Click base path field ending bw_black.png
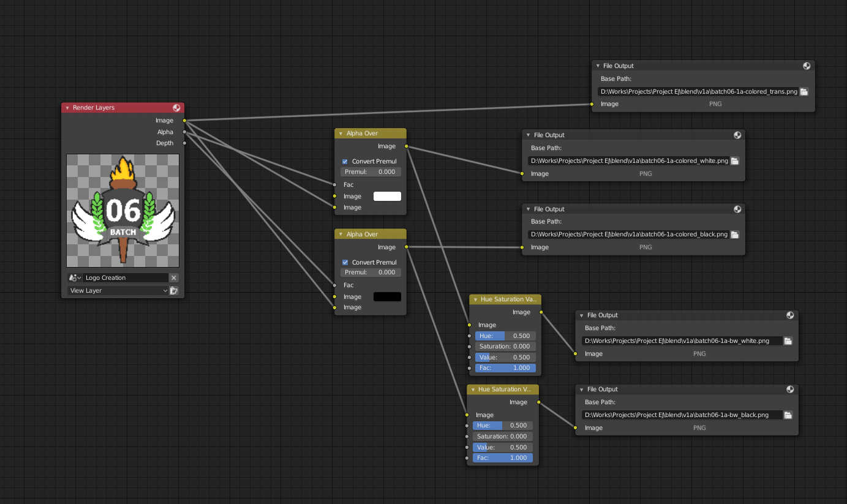Image resolution: width=847 pixels, height=504 pixels. (682, 415)
